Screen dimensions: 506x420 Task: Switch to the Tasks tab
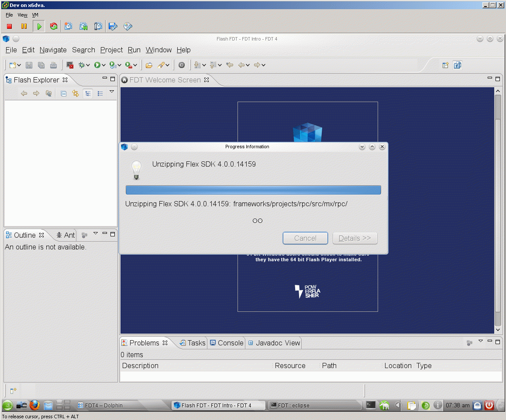[193, 343]
